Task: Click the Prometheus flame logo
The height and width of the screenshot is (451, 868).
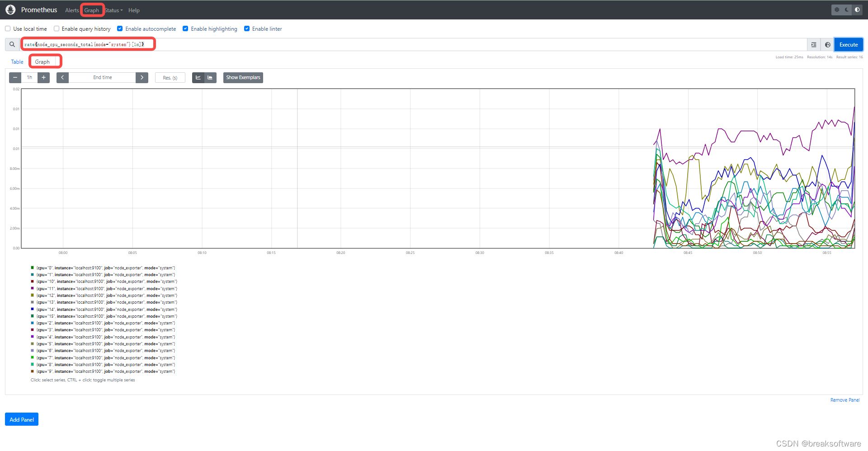Action: click(10, 9)
